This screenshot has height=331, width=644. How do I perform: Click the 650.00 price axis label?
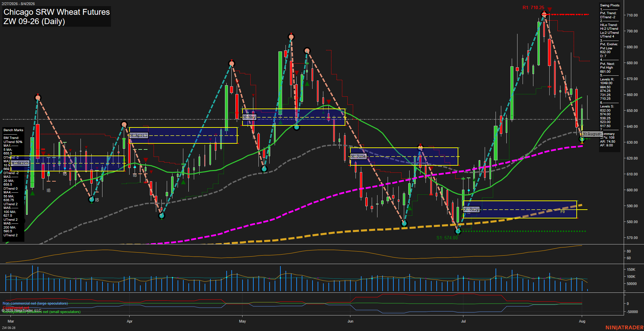(x=632, y=111)
